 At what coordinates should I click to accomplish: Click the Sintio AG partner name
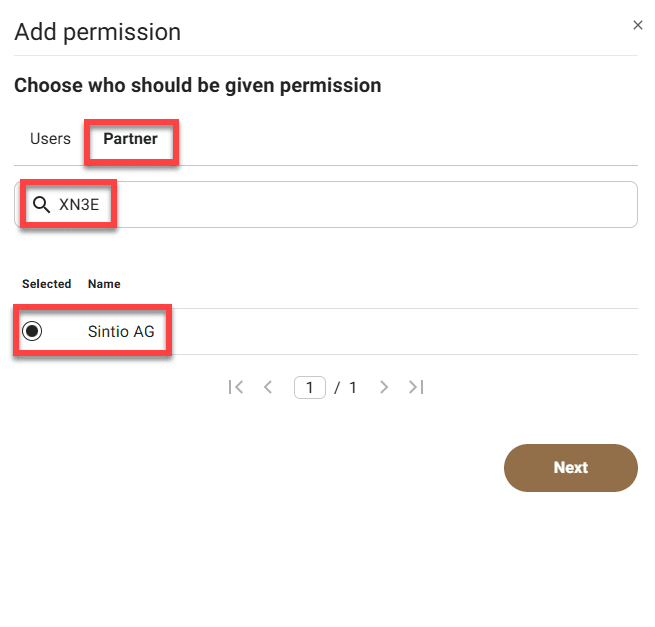point(121,331)
